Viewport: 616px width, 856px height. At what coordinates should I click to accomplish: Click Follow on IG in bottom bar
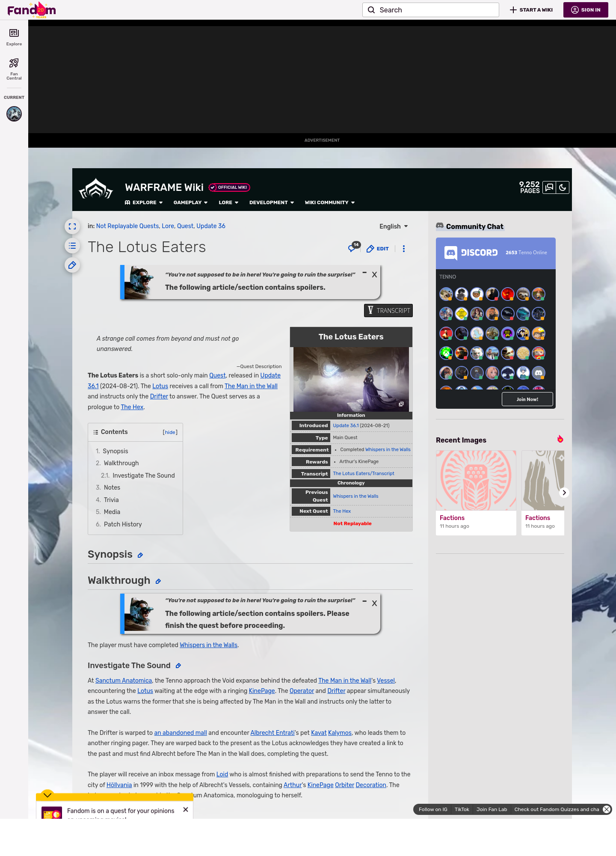click(x=433, y=809)
